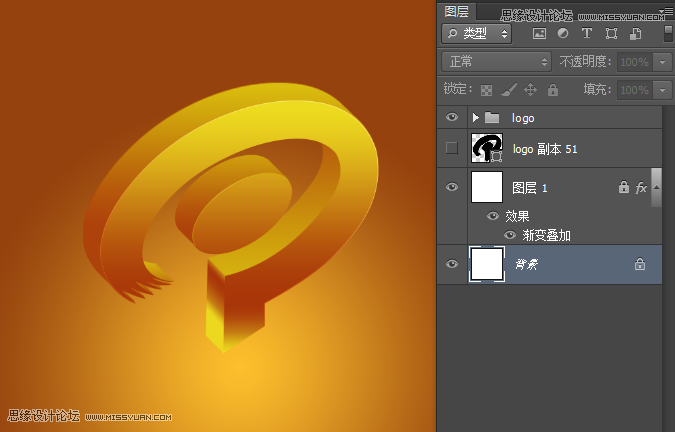Image resolution: width=675 pixels, height=432 pixels.
Task: Click the 填充 fill value field
Action: pyautogui.click(x=635, y=90)
